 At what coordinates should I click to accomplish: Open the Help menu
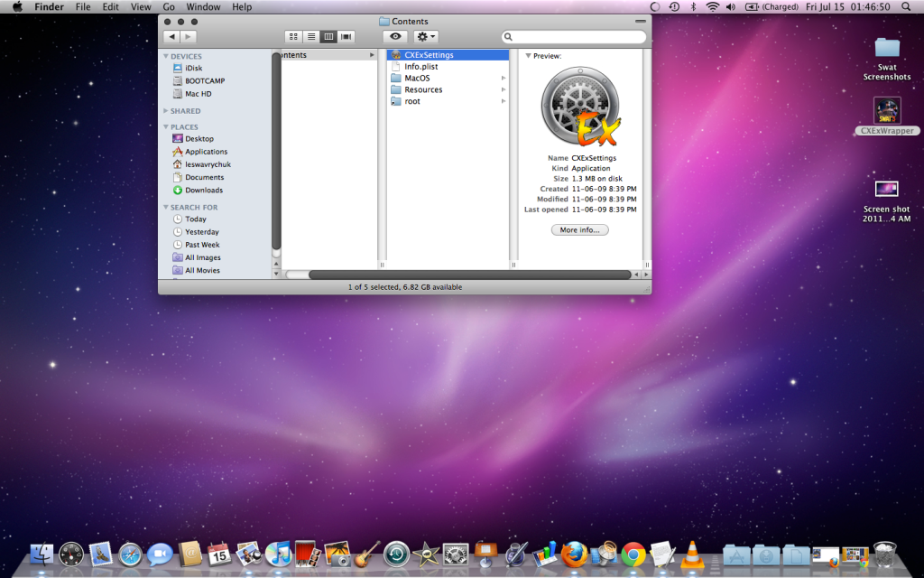242,7
